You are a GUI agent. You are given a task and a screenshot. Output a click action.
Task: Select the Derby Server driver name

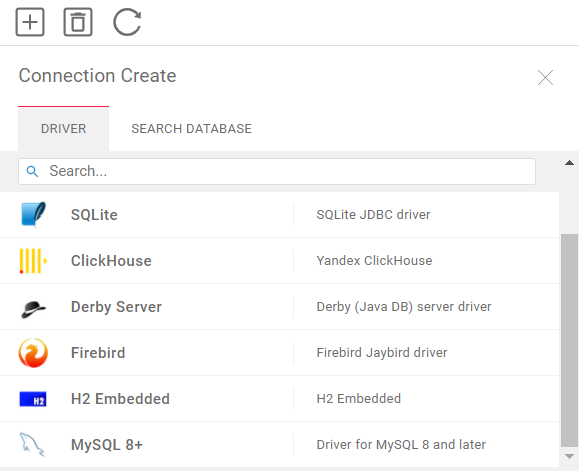tap(116, 307)
